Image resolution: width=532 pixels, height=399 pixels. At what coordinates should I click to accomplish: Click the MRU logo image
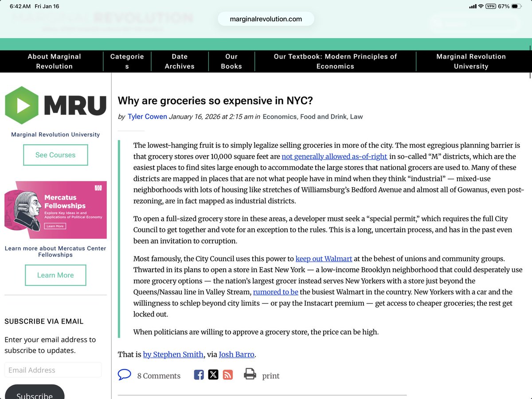coord(55,105)
